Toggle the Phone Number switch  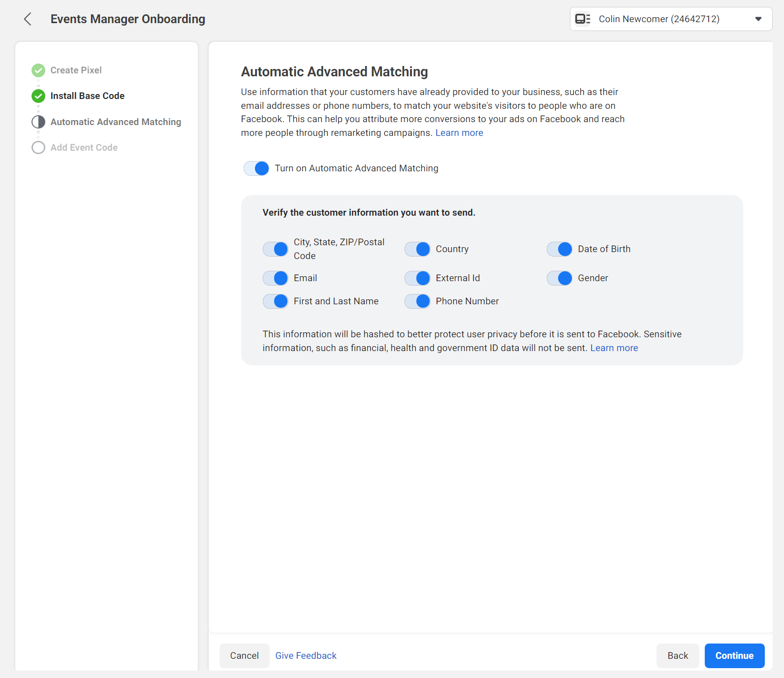417,301
